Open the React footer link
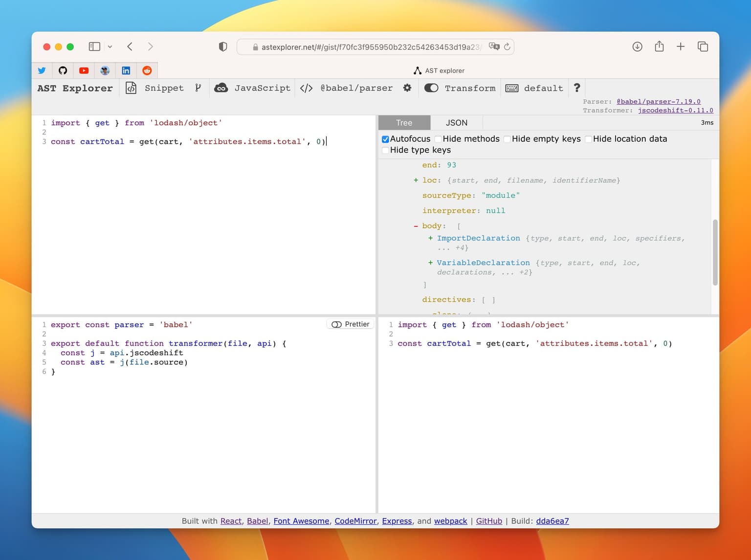 pyautogui.click(x=231, y=521)
